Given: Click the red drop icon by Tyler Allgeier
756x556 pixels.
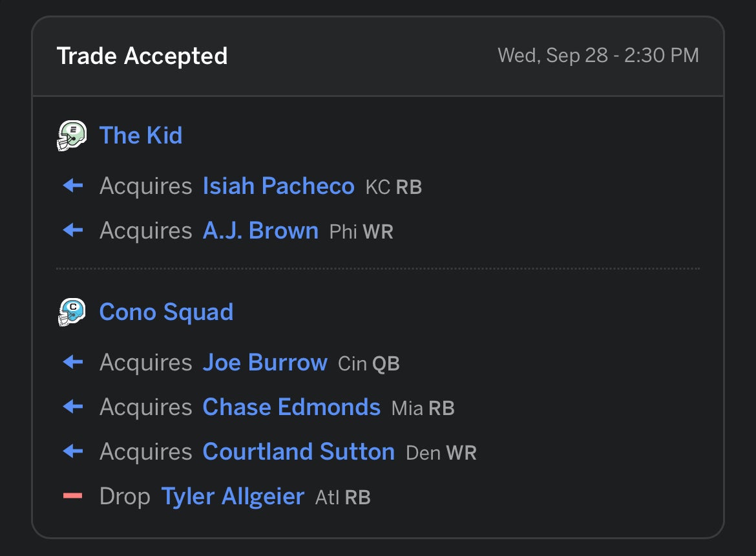Looking at the screenshot, I should (x=73, y=497).
